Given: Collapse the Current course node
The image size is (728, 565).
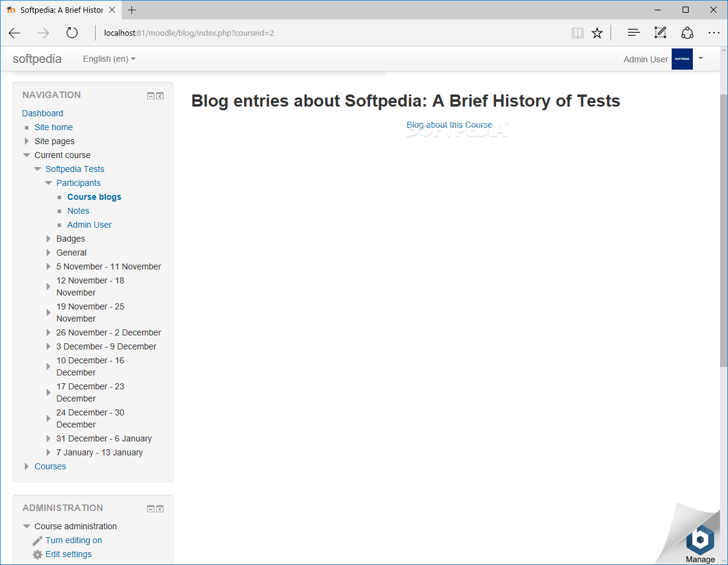Looking at the screenshot, I should tap(27, 155).
